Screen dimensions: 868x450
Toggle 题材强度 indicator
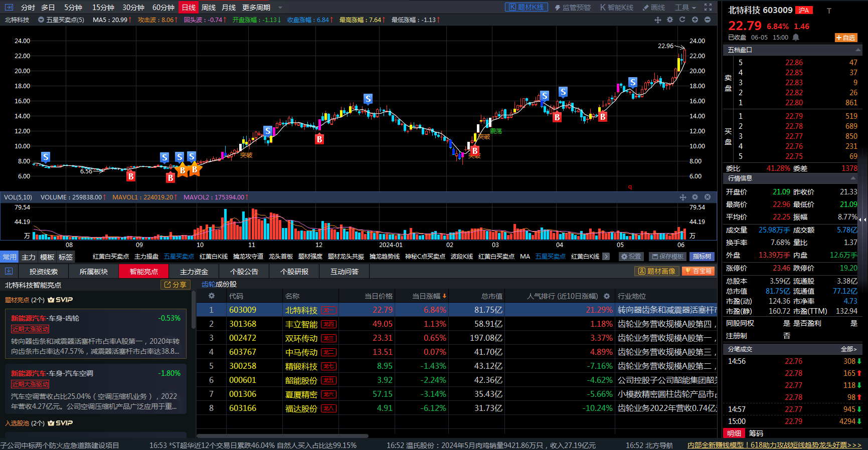click(310, 256)
